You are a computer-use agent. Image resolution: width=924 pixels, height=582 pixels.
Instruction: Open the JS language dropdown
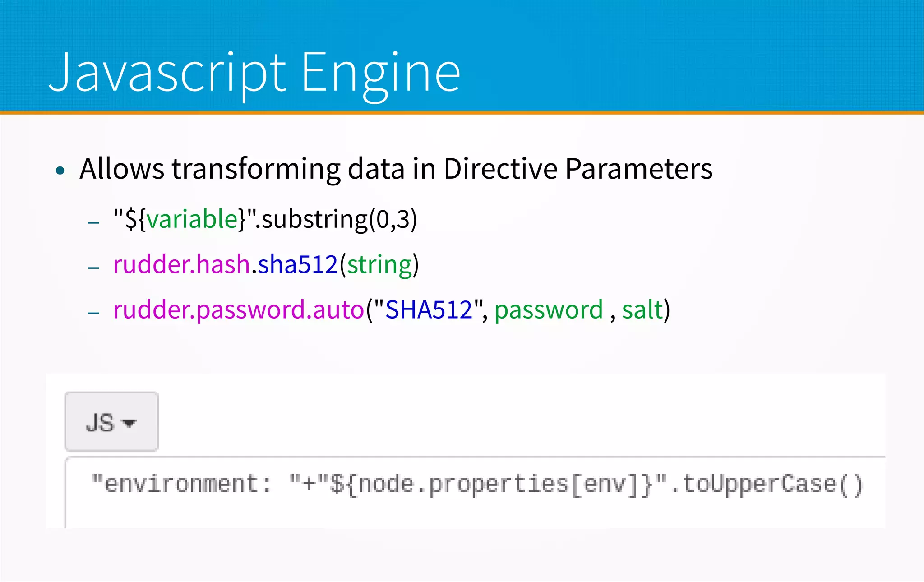[x=111, y=421]
